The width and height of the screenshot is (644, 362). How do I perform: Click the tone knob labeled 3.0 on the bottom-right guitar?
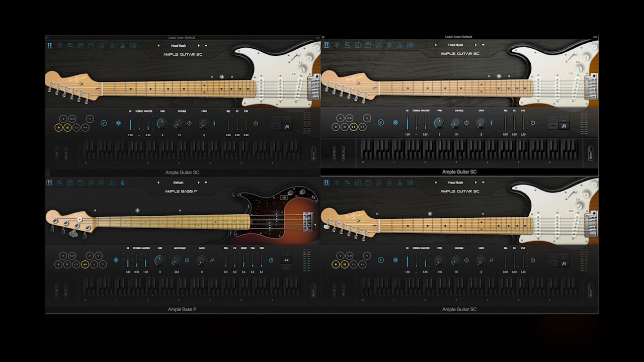(579, 207)
